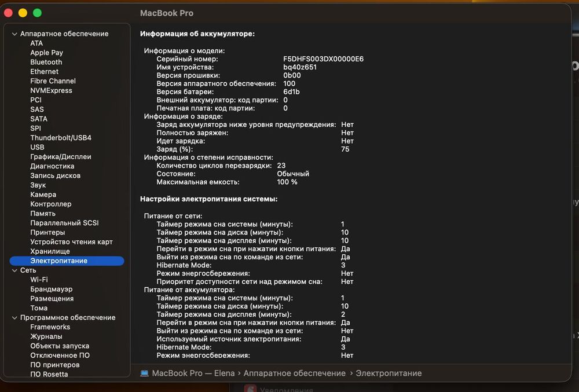Collapse the Программное обеспечение section
Screen dimensions: 579x392
[14, 318]
